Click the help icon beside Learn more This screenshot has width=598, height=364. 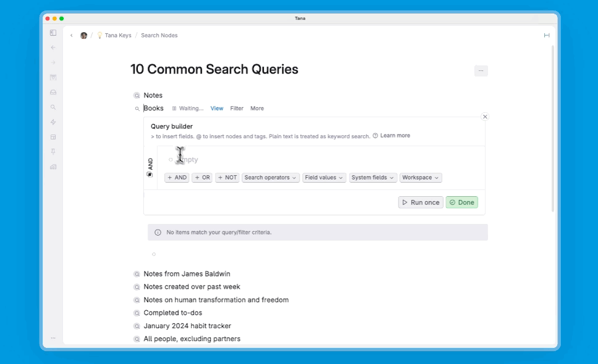(x=375, y=136)
